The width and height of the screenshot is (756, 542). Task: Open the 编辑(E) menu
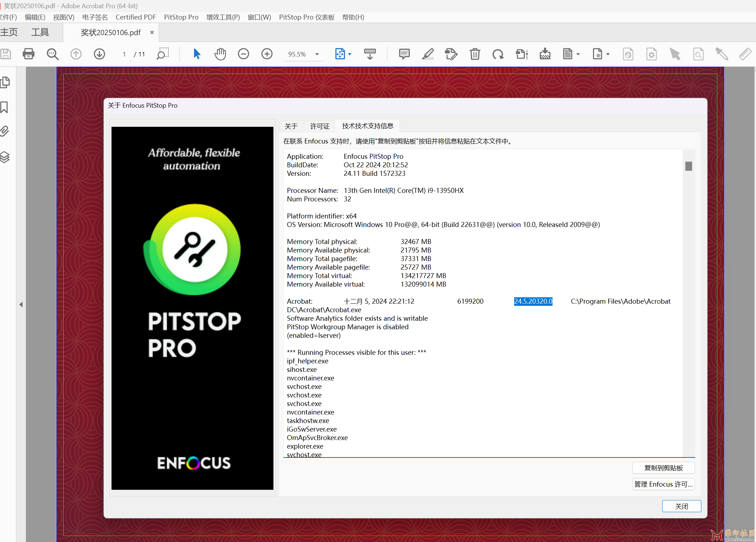point(35,17)
